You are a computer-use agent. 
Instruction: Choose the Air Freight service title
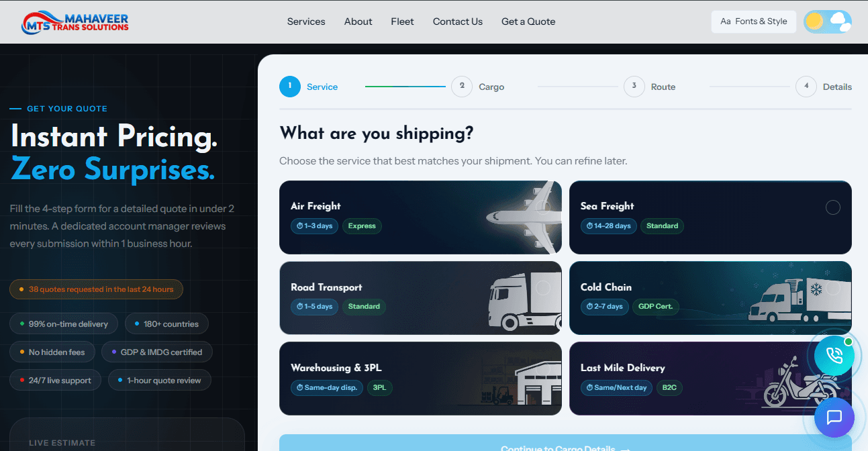(316, 206)
